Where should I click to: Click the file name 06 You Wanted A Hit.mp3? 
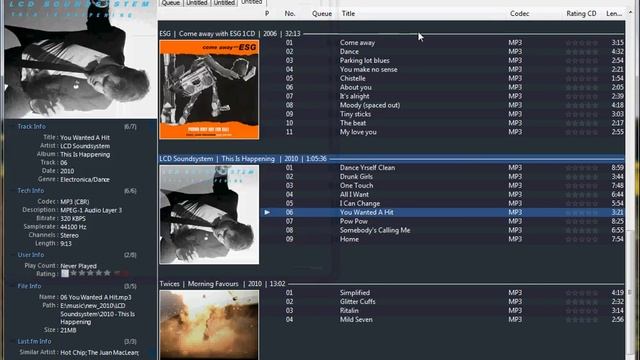96,297
